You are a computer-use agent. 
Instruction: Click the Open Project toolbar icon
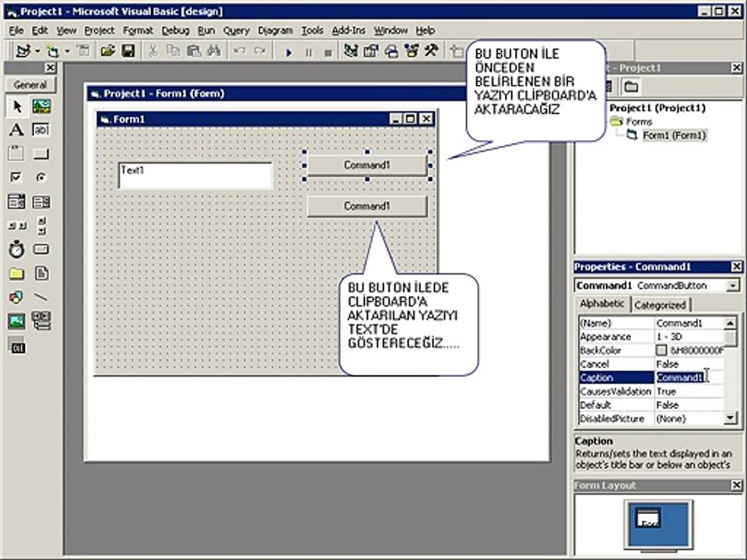click(107, 51)
